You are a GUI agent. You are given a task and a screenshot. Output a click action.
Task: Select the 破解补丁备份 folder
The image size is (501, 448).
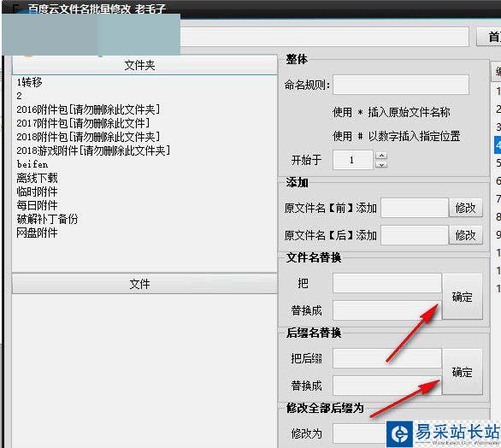[x=47, y=219]
